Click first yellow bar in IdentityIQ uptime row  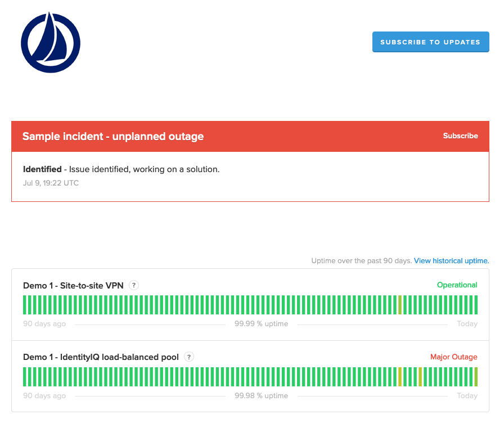[399, 377]
